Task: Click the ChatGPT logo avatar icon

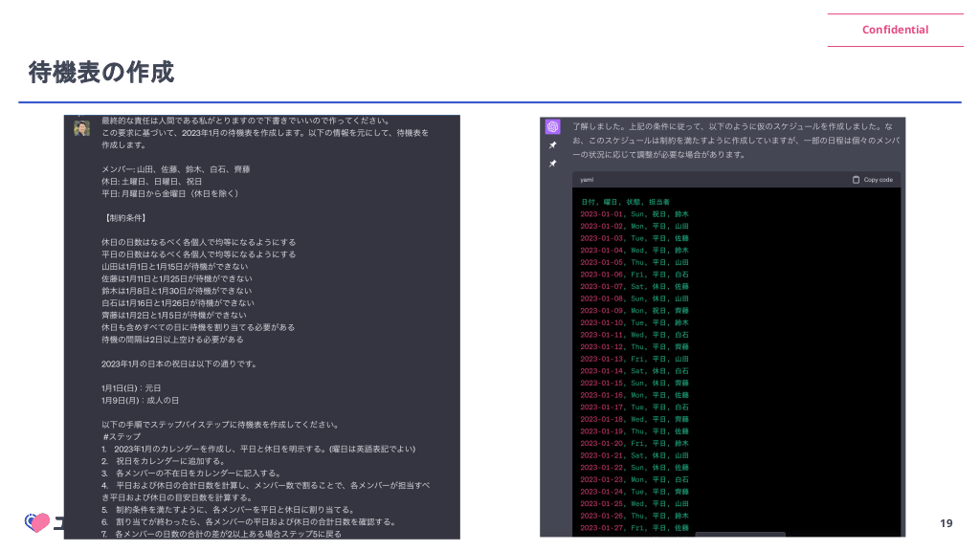Action: click(552, 126)
